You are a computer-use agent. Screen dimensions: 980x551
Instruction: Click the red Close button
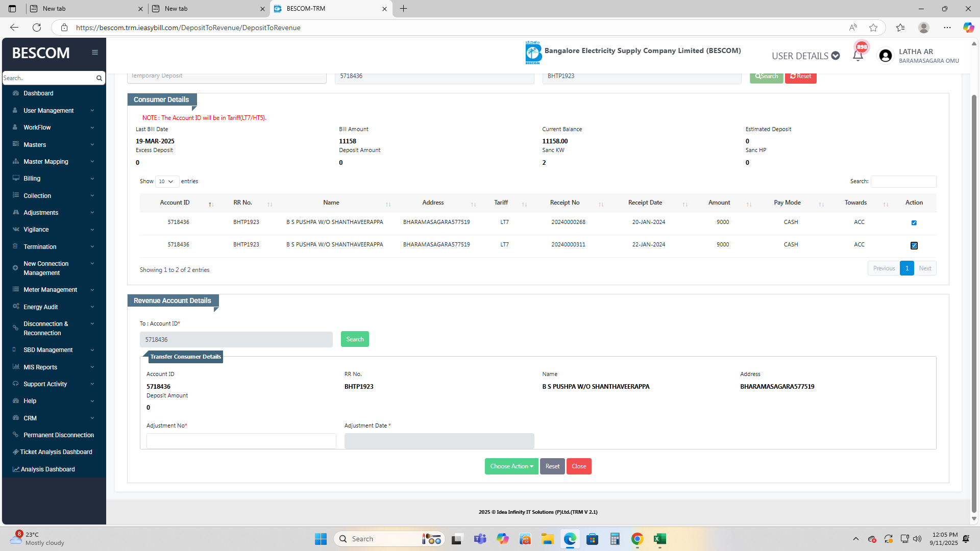coord(579,466)
